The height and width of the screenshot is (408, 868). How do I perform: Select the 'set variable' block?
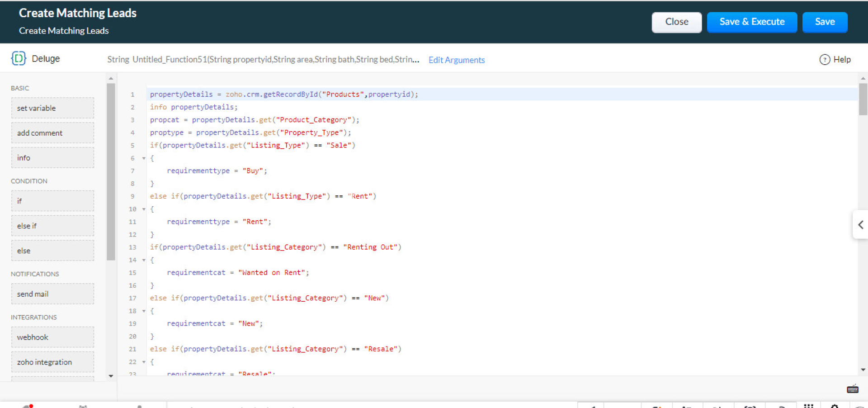pos(52,108)
